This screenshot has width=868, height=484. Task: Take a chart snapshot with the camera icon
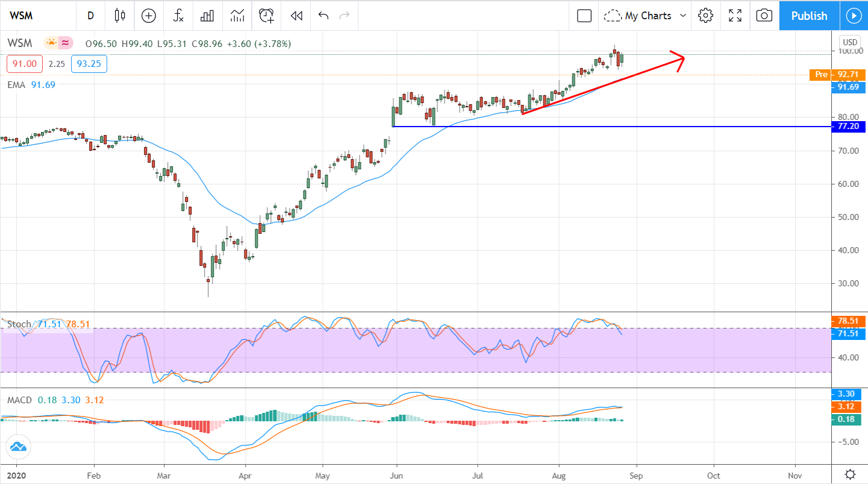click(764, 16)
